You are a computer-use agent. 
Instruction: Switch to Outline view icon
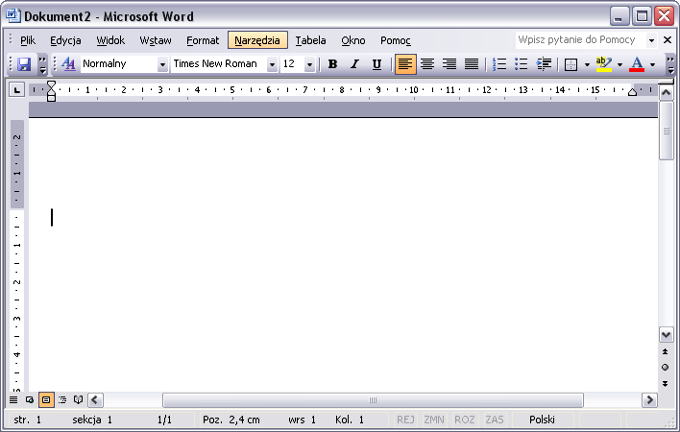[62, 399]
